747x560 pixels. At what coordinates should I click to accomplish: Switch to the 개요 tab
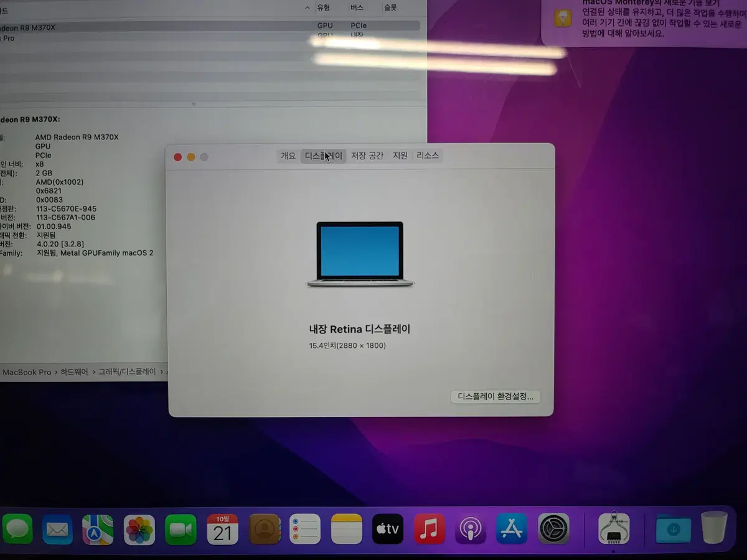click(288, 156)
